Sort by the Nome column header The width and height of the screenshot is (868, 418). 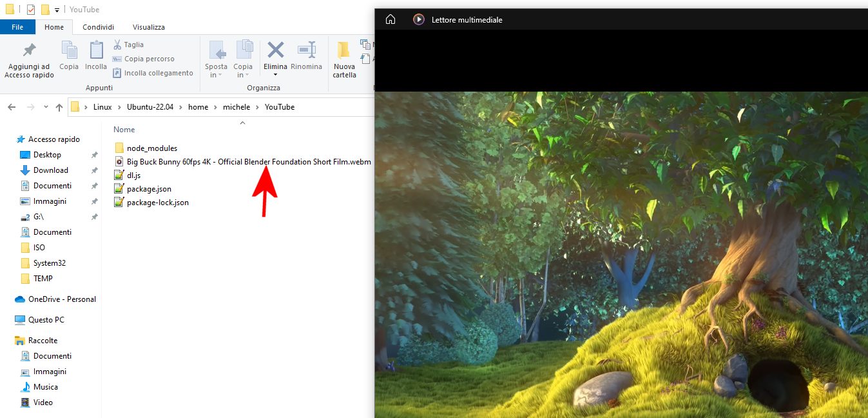124,130
